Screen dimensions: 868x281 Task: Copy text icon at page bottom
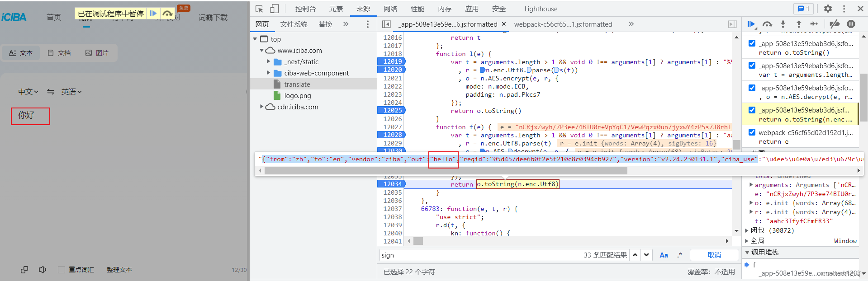coord(24,270)
